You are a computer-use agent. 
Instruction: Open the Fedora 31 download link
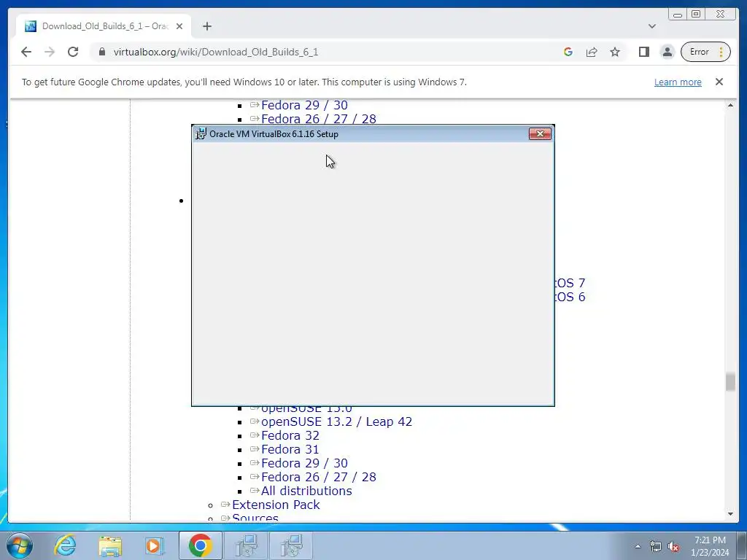pyautogui.click(x=290, y=449)
